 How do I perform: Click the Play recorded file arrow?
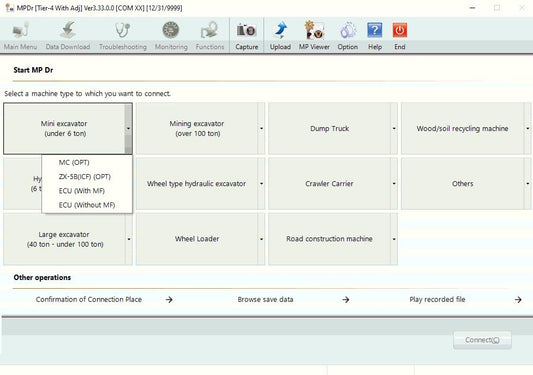pyautogui.click(x=518, y=300)
